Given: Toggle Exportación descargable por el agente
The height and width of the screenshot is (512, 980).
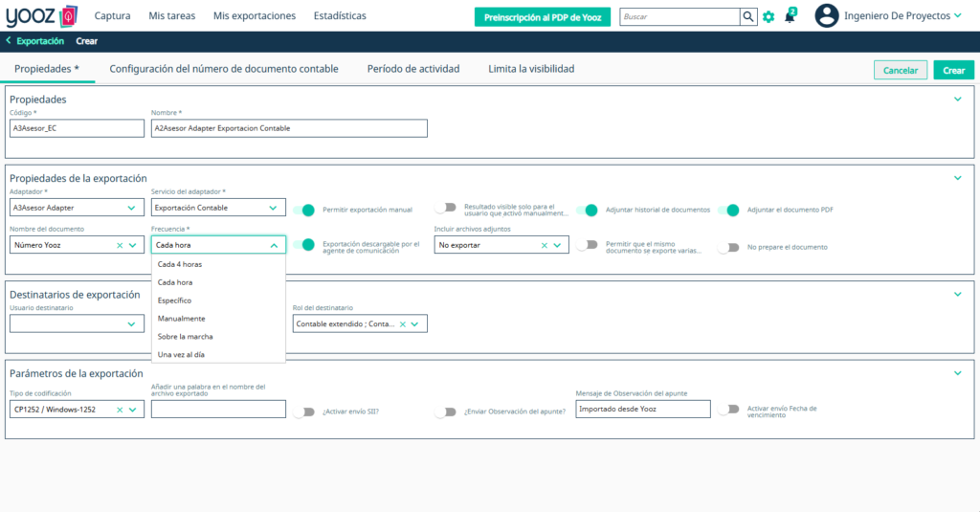Looking at the screenshot, I should 303,244.
